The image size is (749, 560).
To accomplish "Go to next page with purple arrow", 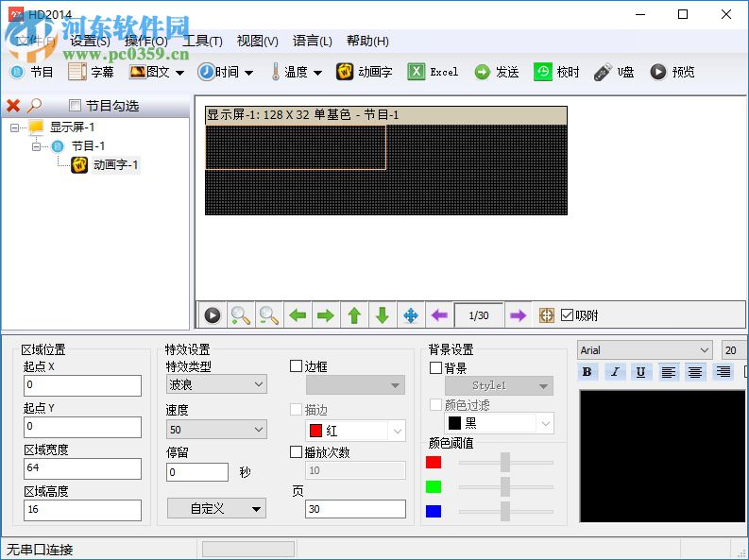I will (518, 315).
